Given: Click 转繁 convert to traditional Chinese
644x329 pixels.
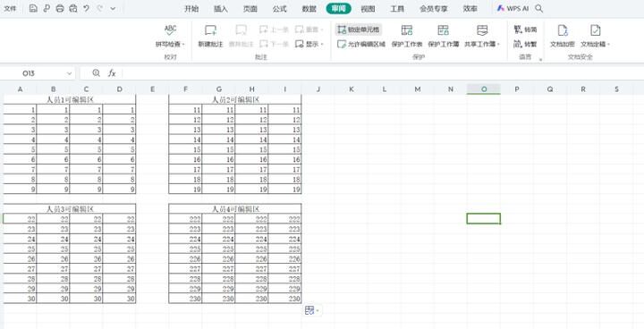Looking at the screenshot, I should [525, 44].
